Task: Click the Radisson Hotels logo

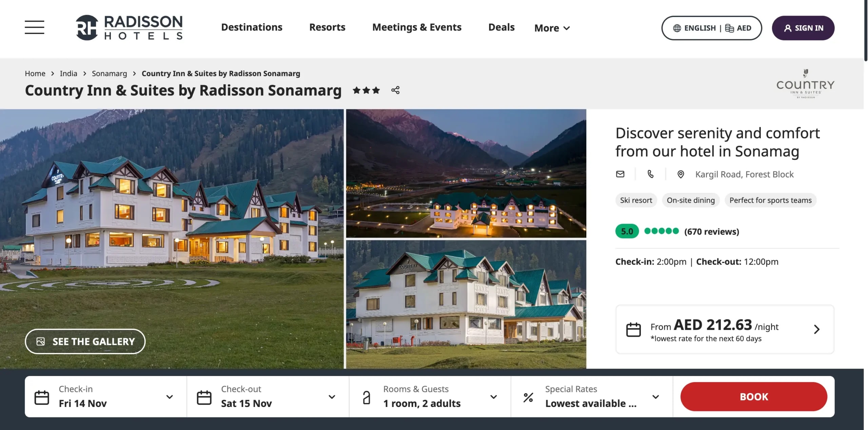Action: (129, 27)
